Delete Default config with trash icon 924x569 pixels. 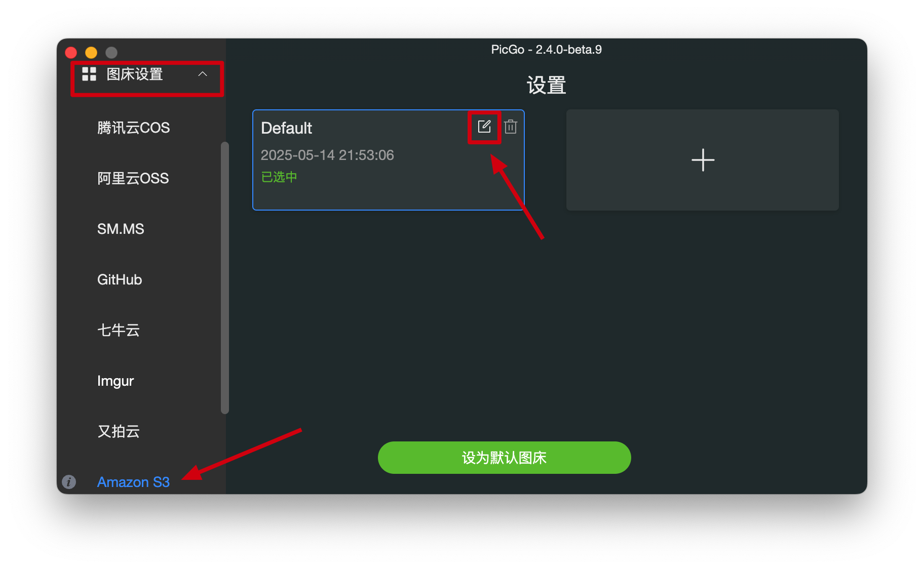click(511, 126)
